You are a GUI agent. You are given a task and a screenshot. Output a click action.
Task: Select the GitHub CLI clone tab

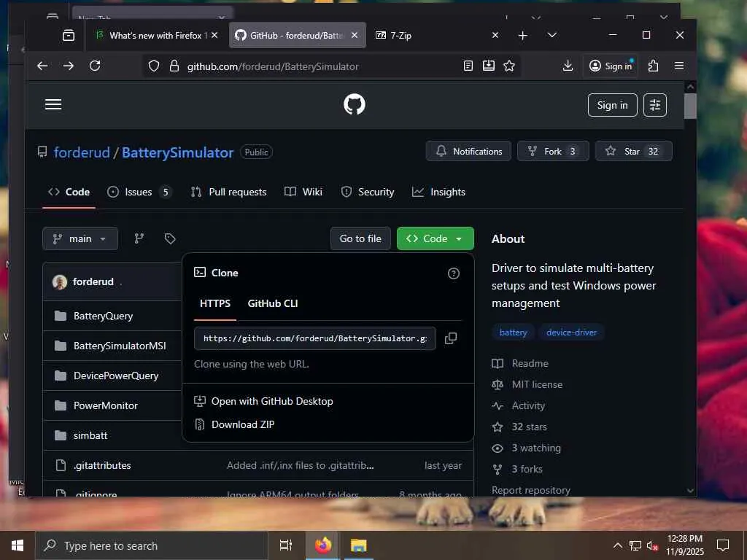(273, 304)
